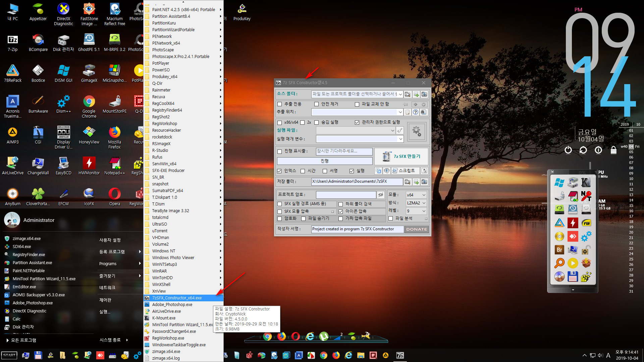Viewport: 644px width, 362px height.
Task: Click the volume icon in system tray
Action: (x=600, y=355)
